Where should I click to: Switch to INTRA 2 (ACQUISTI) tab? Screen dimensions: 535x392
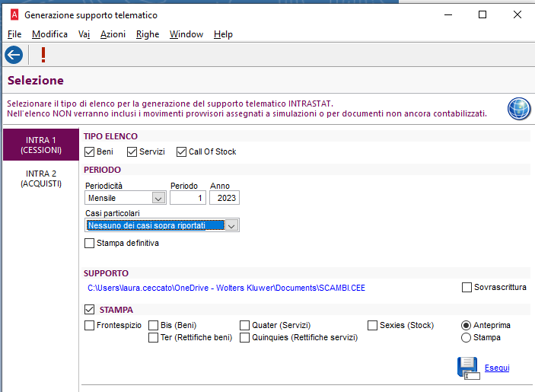pos(41,178)
